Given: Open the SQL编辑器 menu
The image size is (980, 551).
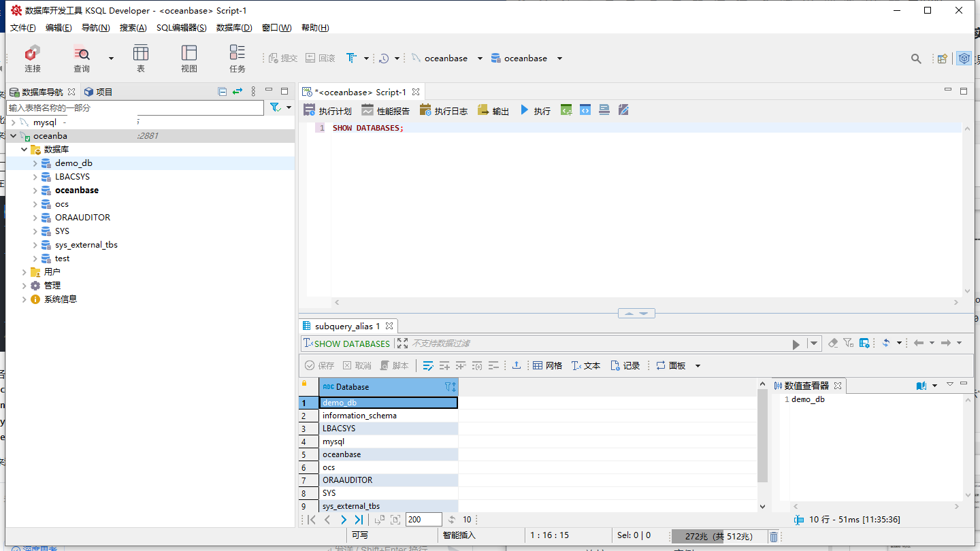Looking at the screenshot, I should [181, 28].
